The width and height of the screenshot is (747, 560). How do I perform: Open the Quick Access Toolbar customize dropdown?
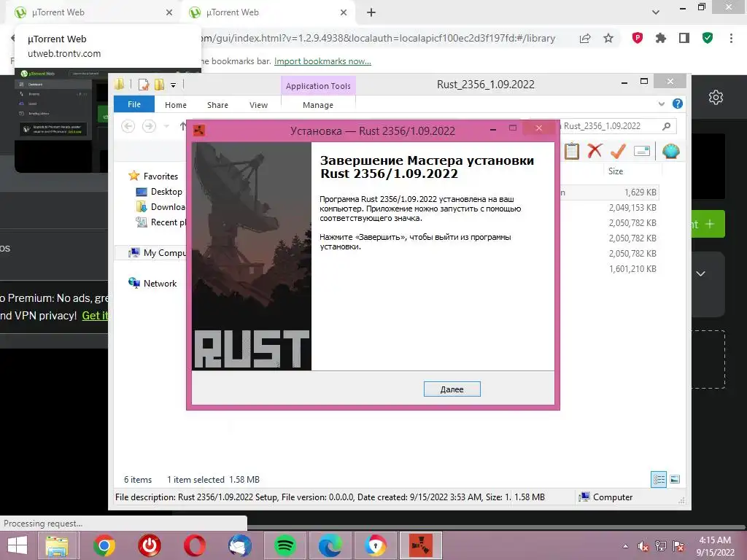tap(173, 85)
